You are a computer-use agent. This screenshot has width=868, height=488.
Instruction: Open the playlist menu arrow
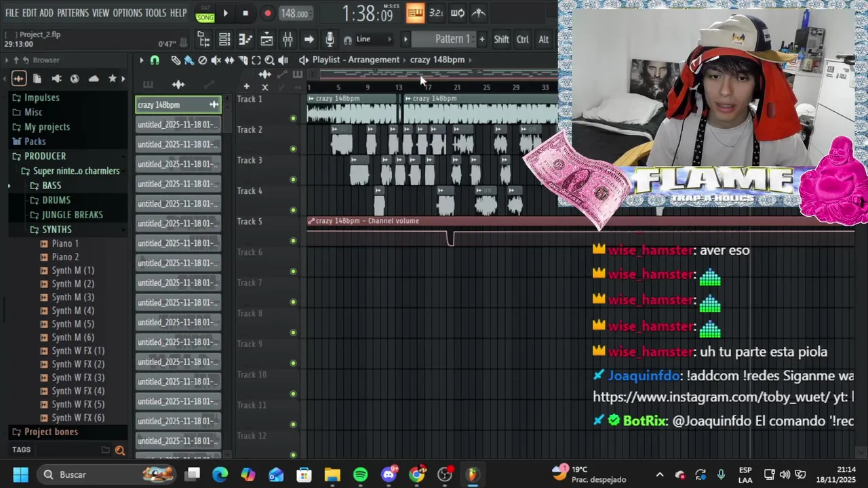tap(141, 60)
